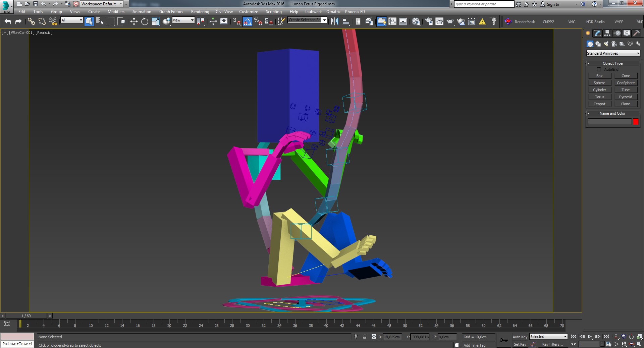644x348 pixels.
Task: Click the Select and Link chain icon
Action: pos(31,21)
